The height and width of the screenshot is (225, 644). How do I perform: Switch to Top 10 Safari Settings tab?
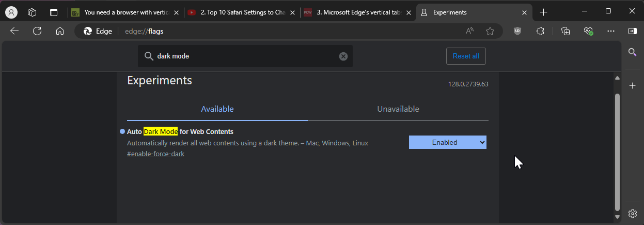point(242,12)
